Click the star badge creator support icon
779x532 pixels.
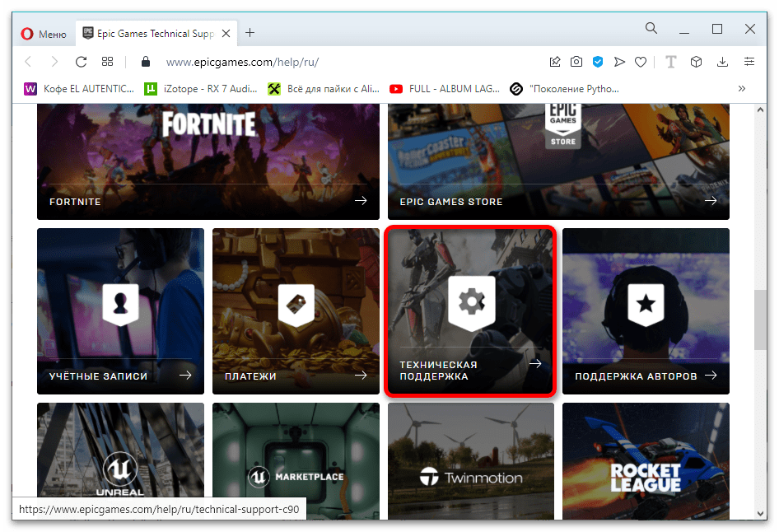click(x=646, y=305)
